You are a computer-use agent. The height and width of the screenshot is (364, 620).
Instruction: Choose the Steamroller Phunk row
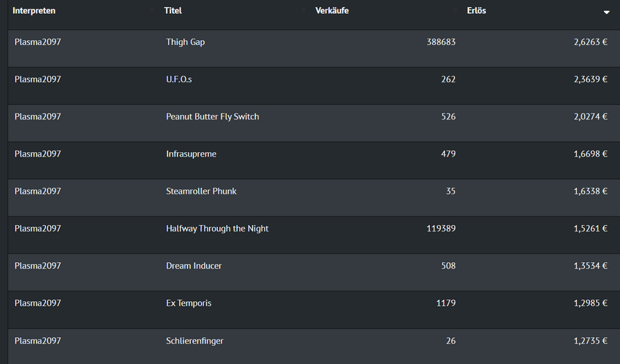[201, 191]
